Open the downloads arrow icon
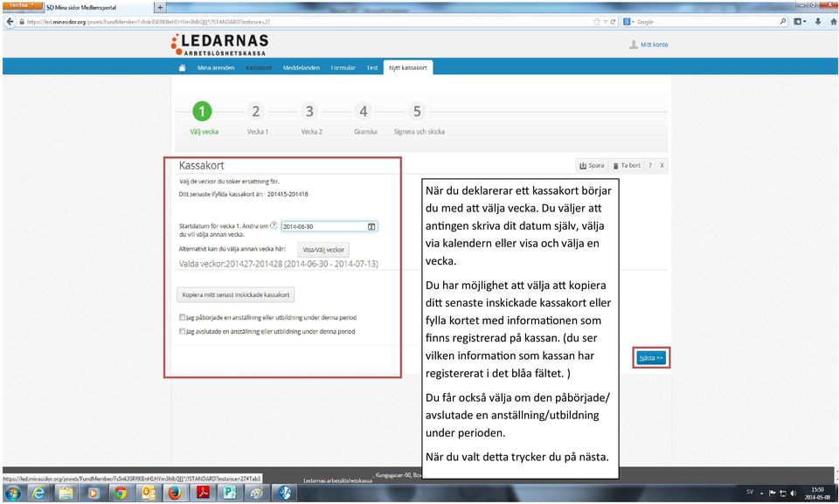 [x=818, y=22]
